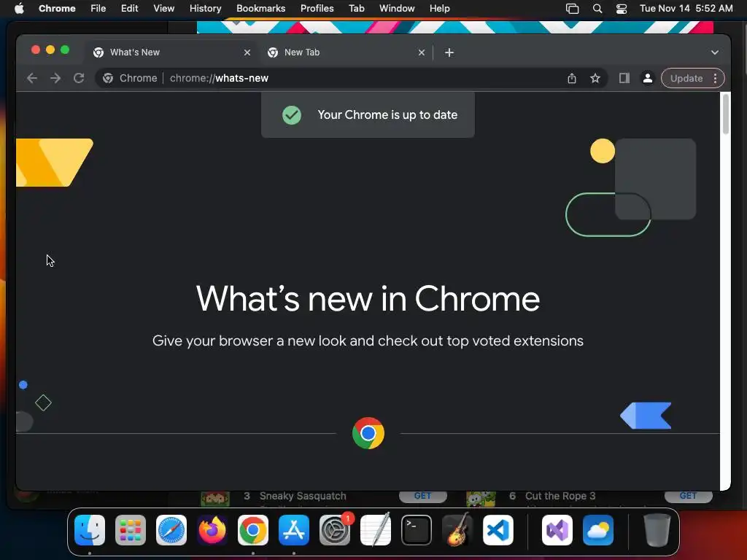Open the History menu
The width and height of the screenshot is (747, 560).
tap(205, 8)
